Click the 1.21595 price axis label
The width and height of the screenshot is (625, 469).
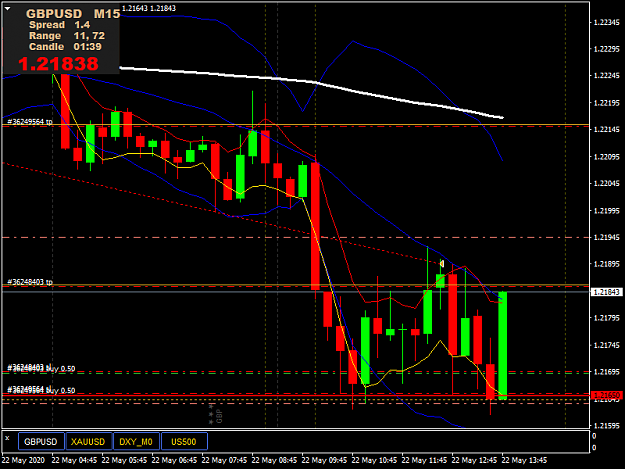pos(607,426)
